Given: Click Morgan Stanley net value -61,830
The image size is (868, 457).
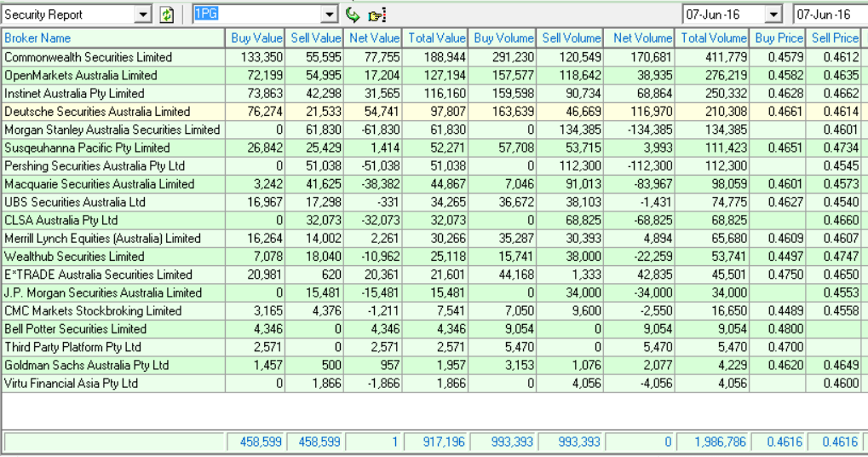Looking at the screenshot, I should coord(373,130).
